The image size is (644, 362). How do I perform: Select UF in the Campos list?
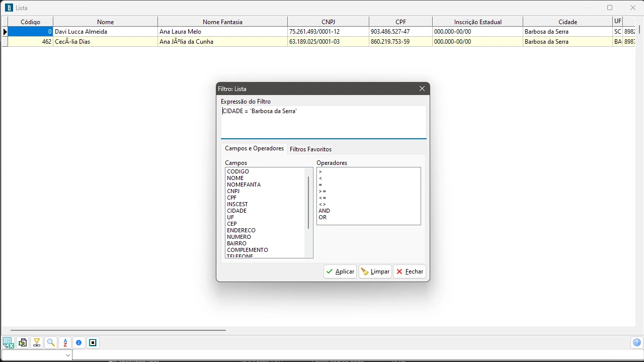[230, 217]
